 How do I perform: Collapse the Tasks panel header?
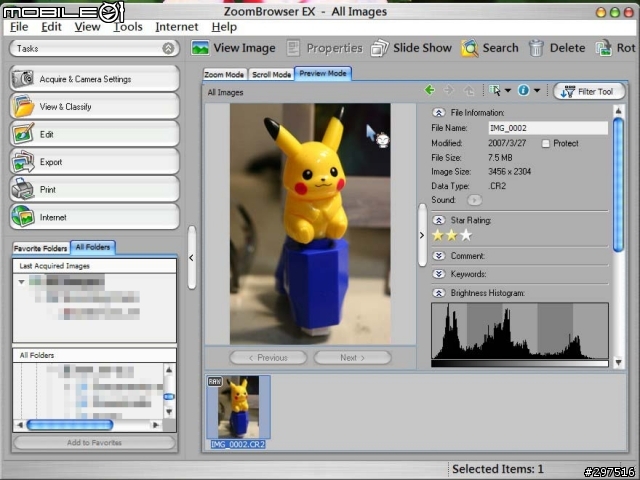click(168, 49)
